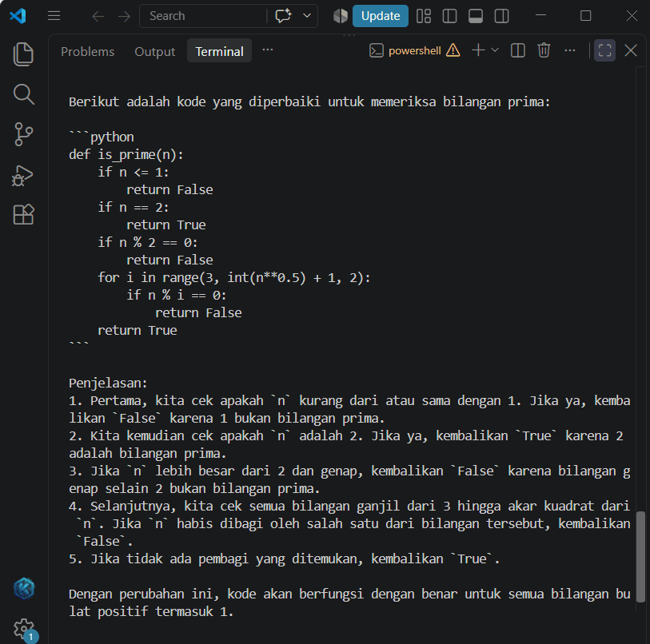Split the terminal
Screen dimensions: 650x644
pos(518,50)
